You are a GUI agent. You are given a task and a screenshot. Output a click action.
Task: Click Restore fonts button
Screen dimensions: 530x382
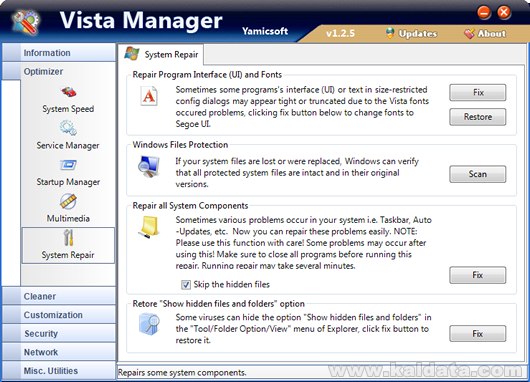(x=478, y=117)
